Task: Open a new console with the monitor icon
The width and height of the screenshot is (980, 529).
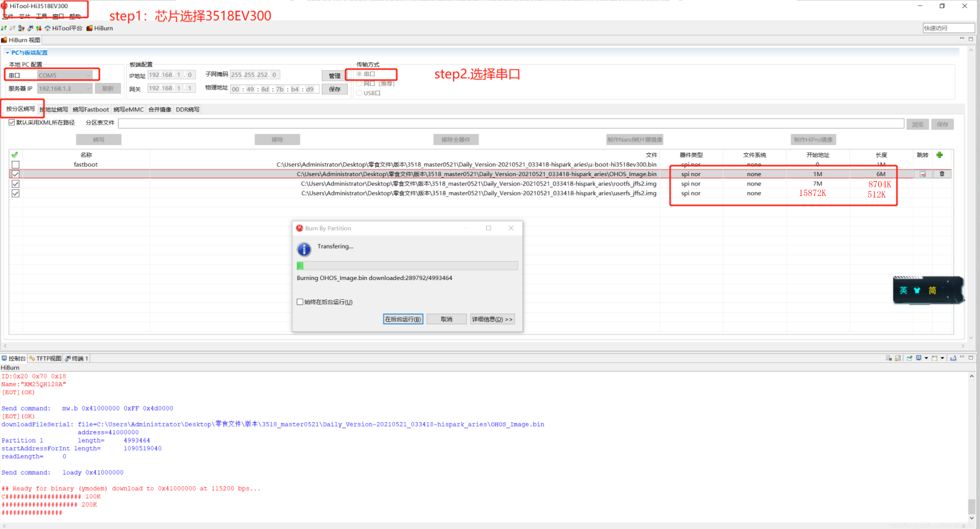Action: point(918,358)
